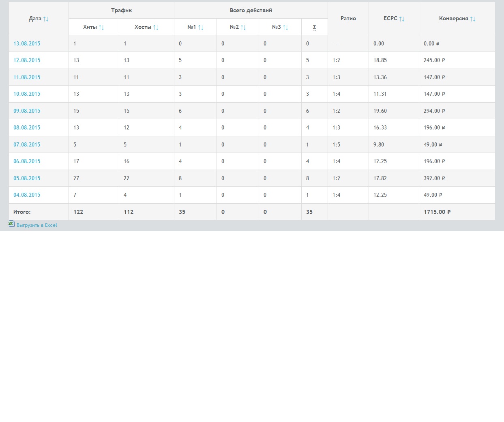
Task: Select total conversion 1715.00 ₽
Action: [x=437, y=212]
